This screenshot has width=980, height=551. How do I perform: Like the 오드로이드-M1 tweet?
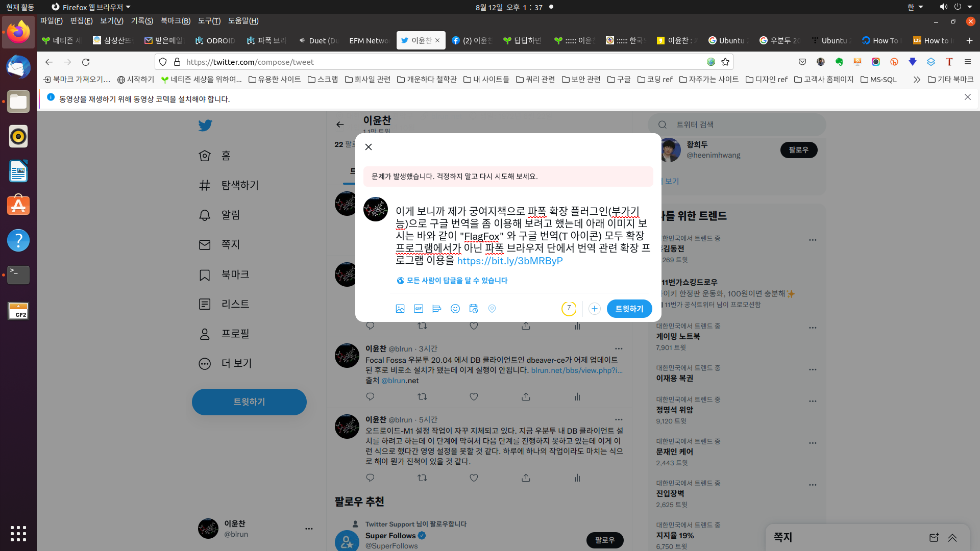(x=474, y=478)
